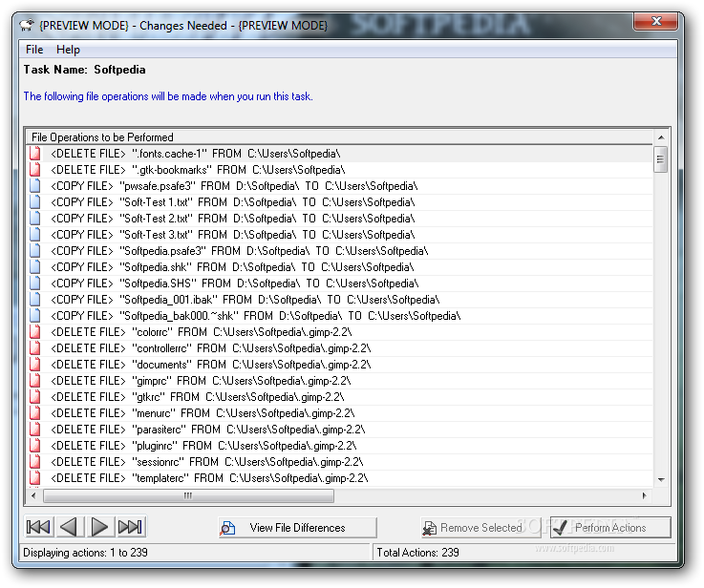Select DELETE FILE "documents" row
704x588 pixels.
[339, 365]
